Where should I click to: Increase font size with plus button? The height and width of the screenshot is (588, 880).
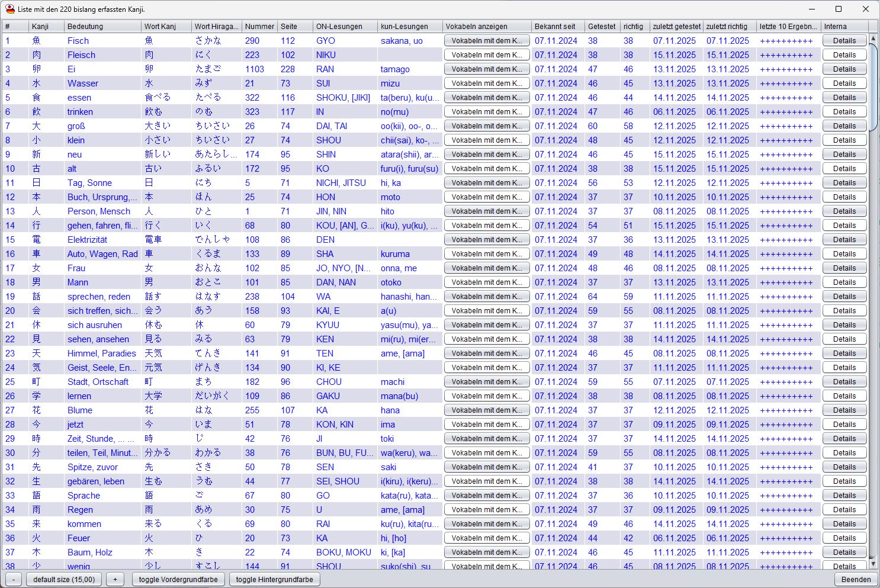click(115, 579)
